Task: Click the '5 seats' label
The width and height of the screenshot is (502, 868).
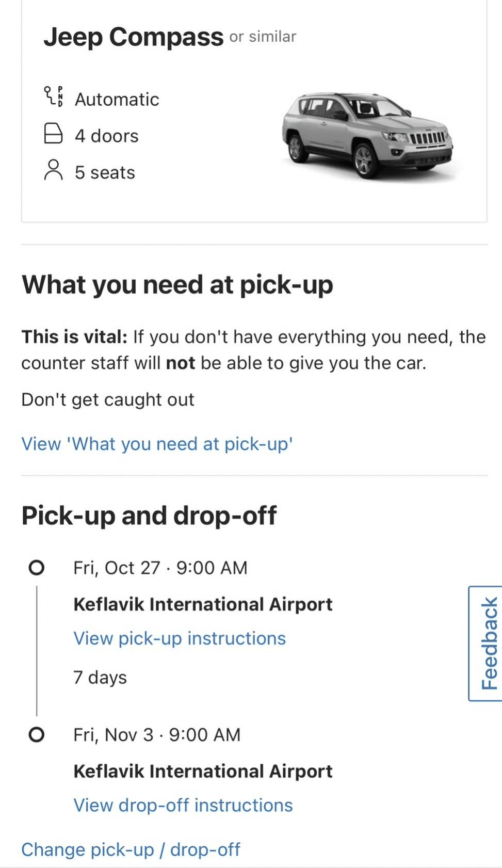Action: (105, 172)
